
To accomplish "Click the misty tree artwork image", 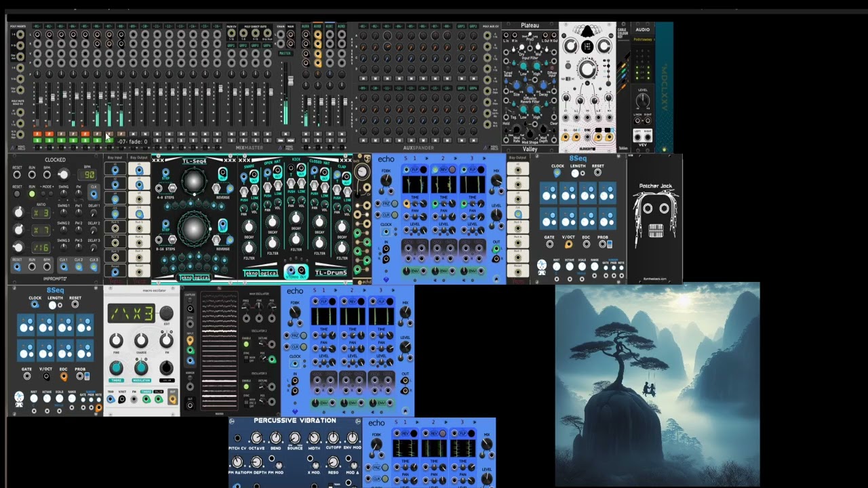I will 657,384.
